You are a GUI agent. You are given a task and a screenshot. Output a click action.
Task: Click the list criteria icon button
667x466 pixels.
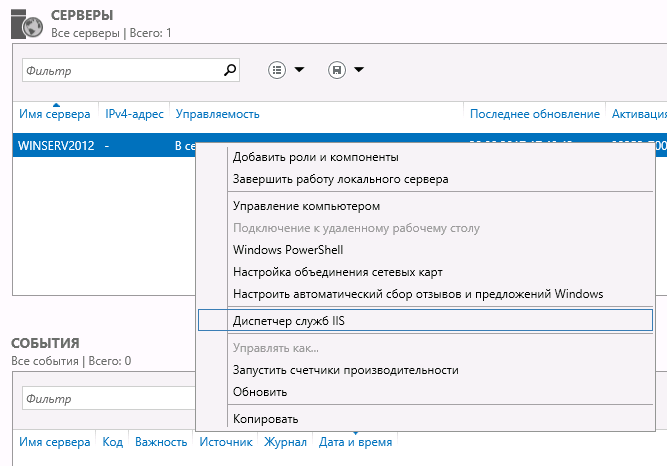(278, 70)
